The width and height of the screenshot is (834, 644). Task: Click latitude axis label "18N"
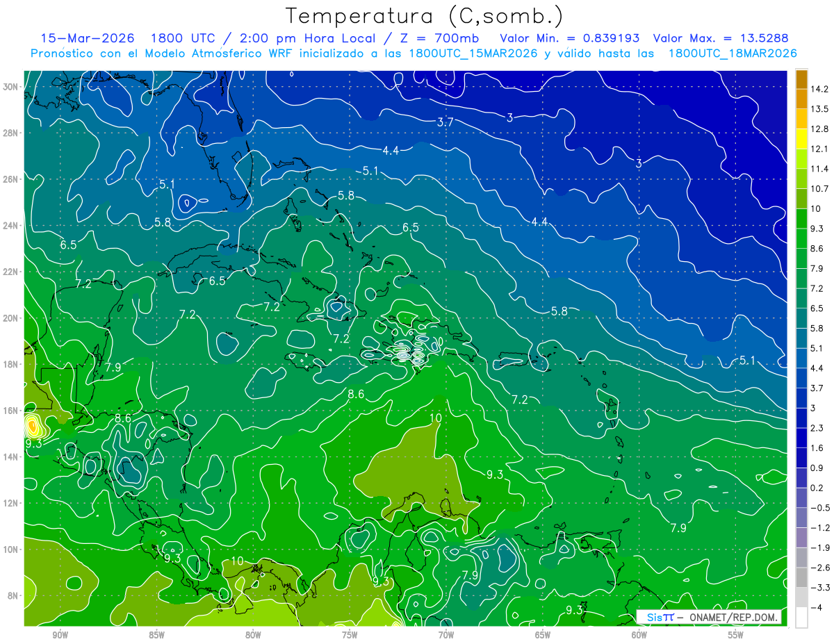coord(10,364)
